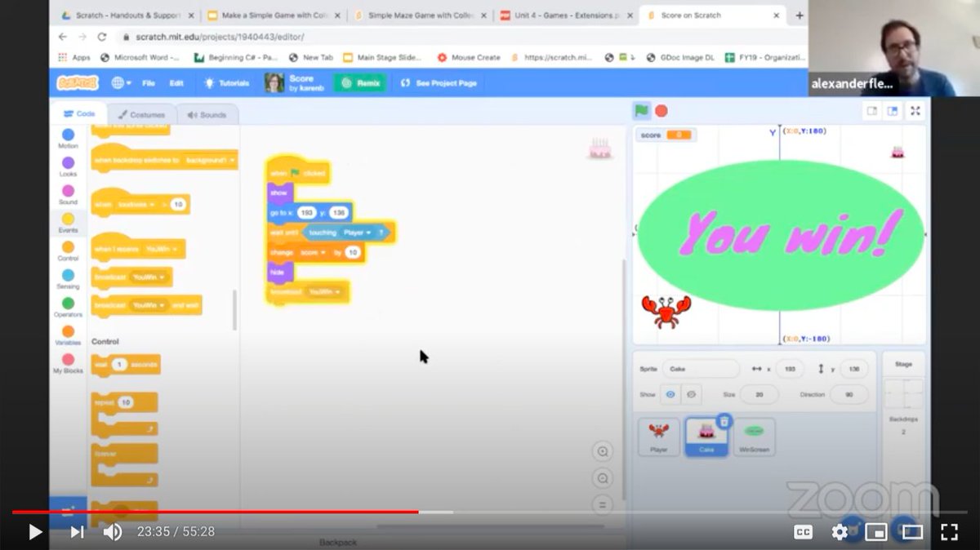The width and height of the screenshot is (980, 550).
Task: Seek on the red video progress bar
Action: [216, 512]
